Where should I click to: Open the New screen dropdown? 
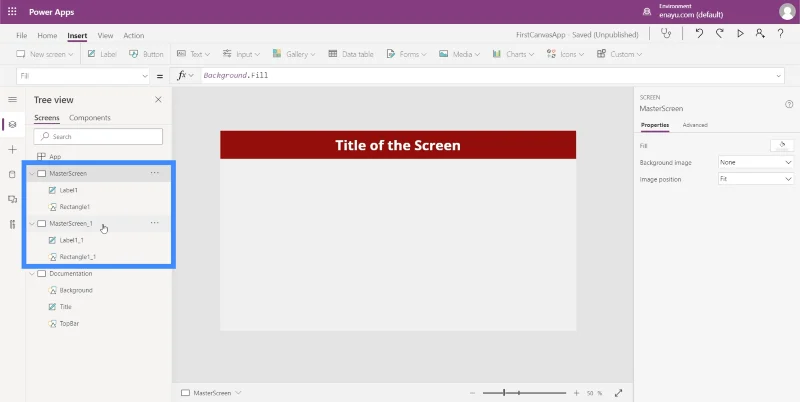click(x=44, y=54)
